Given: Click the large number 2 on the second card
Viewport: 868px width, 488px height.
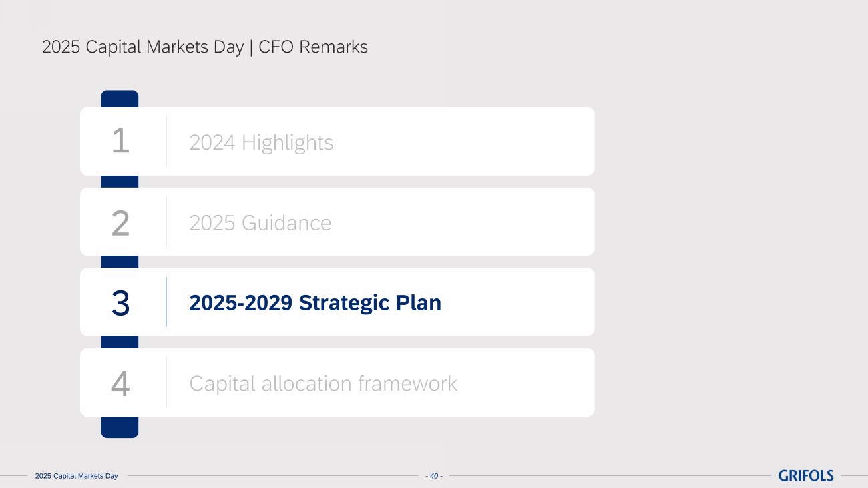Looking at the screenshot, I should pos(120,222).
